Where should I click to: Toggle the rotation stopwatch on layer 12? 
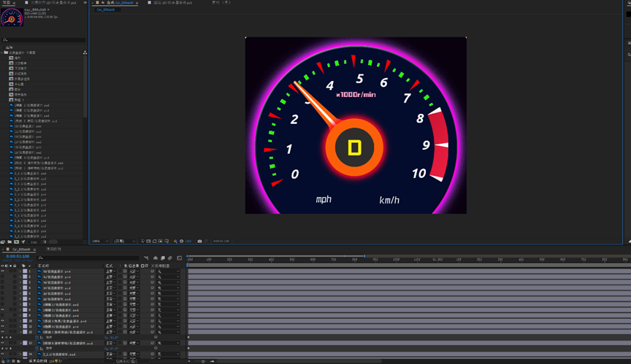point(37,338)
